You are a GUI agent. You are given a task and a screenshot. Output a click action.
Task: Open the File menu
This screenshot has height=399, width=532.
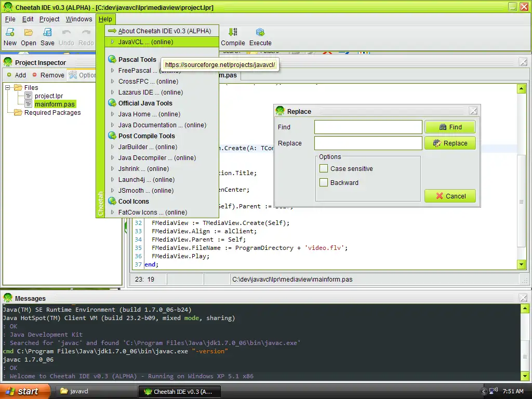[x=10, y=19]
